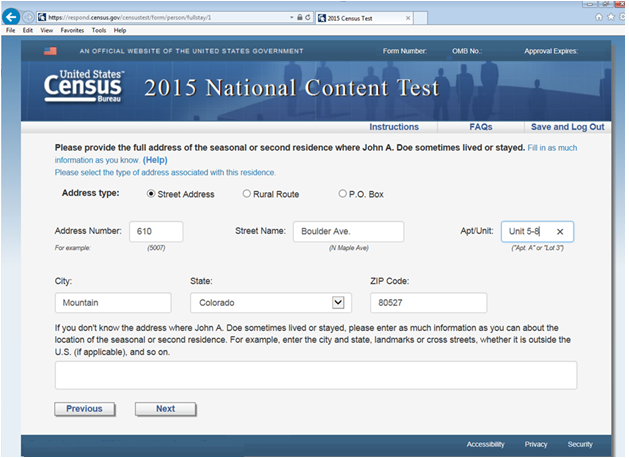The height and width of the screenshot is (458, 629).
Task: Open a new blank browser tab
Action: pos(420,18)
